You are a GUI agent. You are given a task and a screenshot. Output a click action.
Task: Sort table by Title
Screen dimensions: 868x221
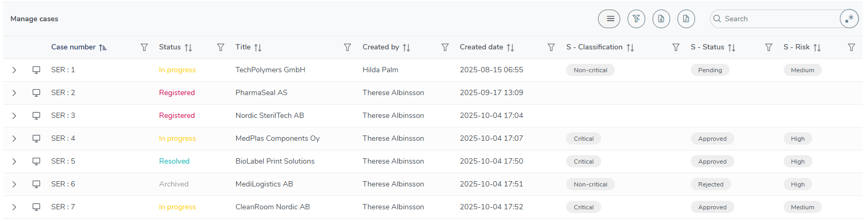(x=258, y=47)
